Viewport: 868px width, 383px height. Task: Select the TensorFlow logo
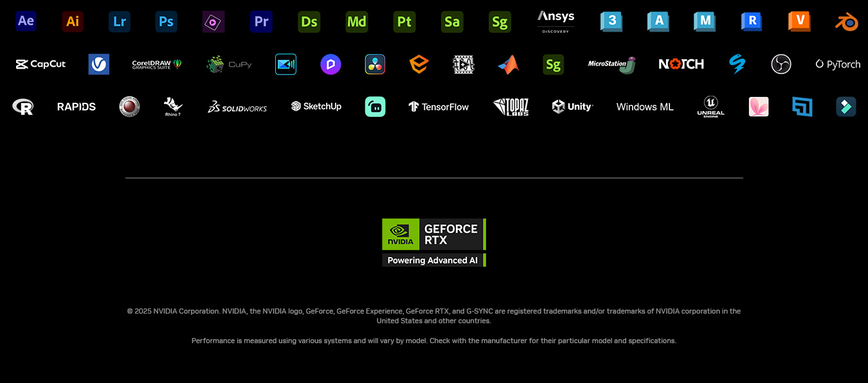click(x=439, y=107)
